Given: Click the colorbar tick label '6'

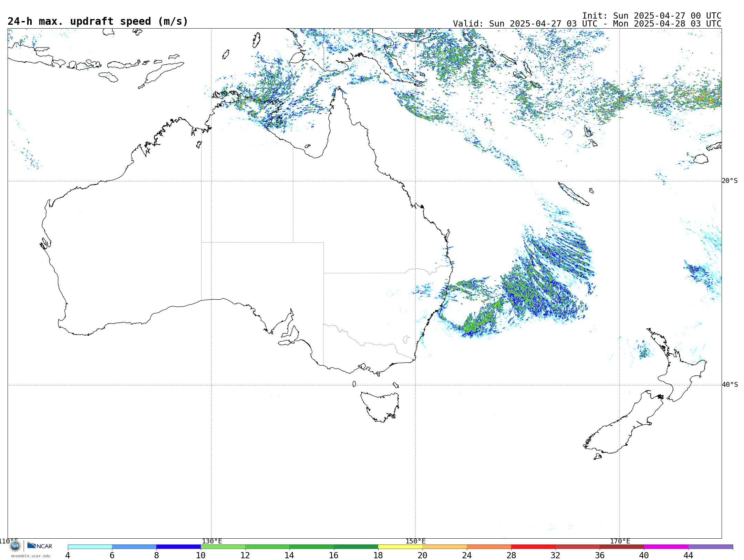Looking at the screenshot, I should pyautogui.click(x=112, y=556).
